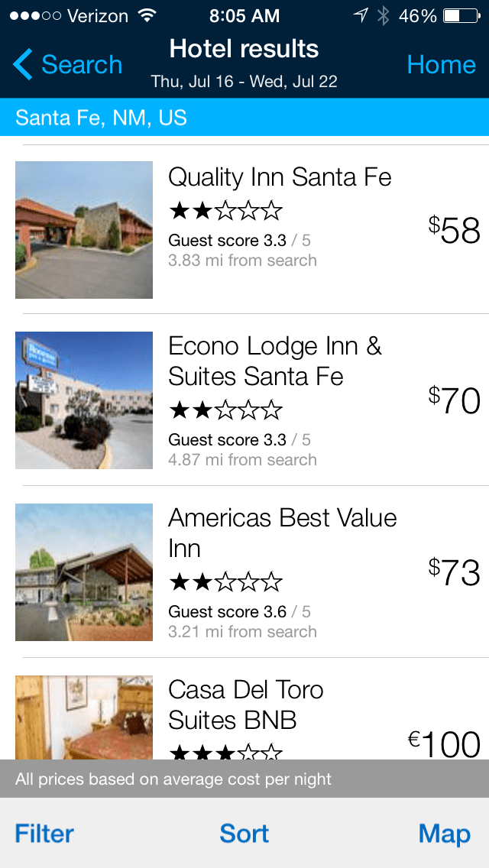Open Quality Inn Santa Fe photo
Image resolution: width=489 pixels, height=868 pixels.
pyautogui.click(x=84, y=229)
